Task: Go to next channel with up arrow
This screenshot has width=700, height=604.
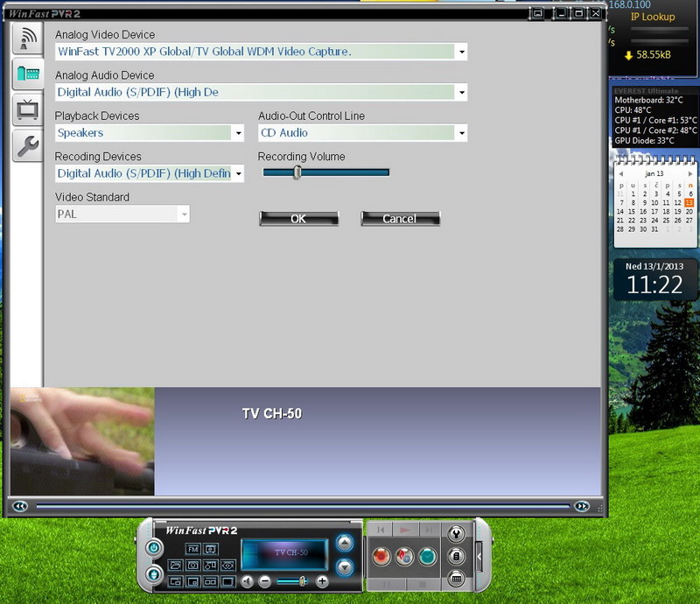Action: (345, 543)
